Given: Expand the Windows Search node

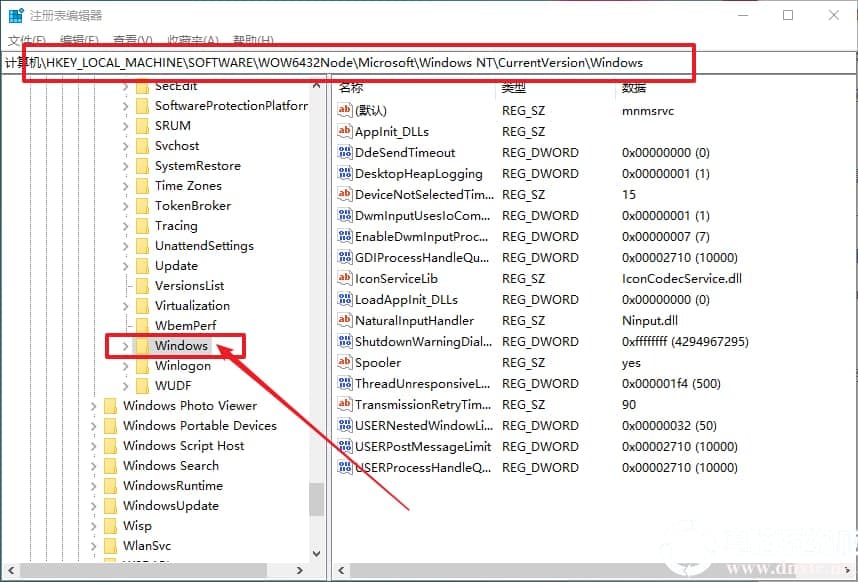Looking at the screenshot, I should [96, 465].
